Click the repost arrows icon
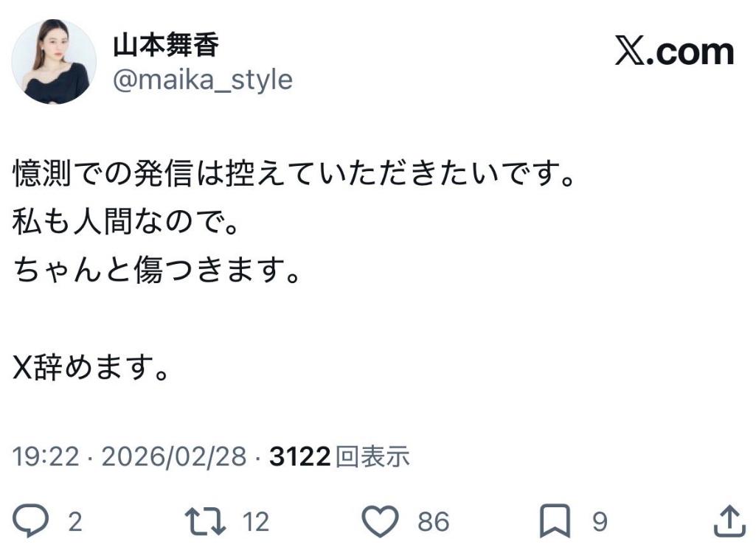The image size is (756, 550). click(x=207, y=521)
